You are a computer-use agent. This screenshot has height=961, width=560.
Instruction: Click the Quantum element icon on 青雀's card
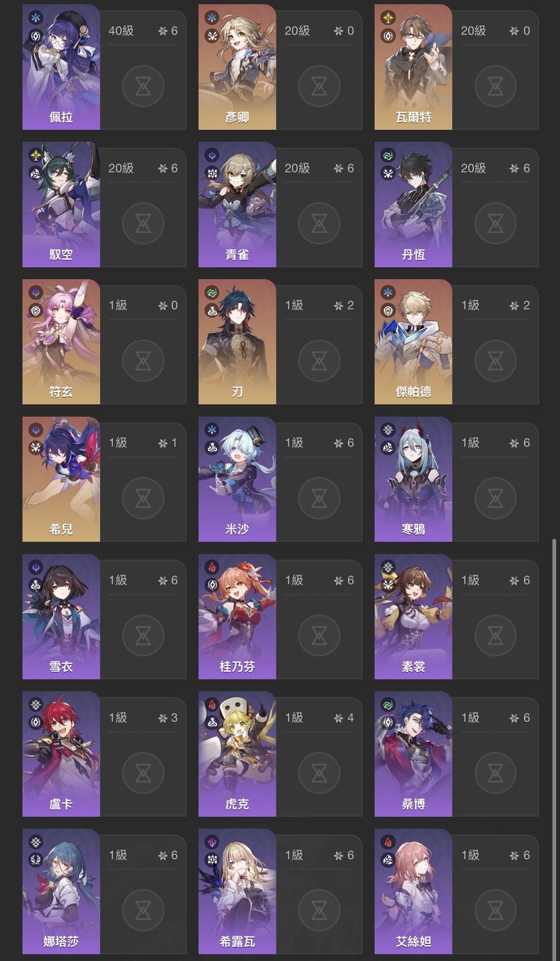(211, 155)
